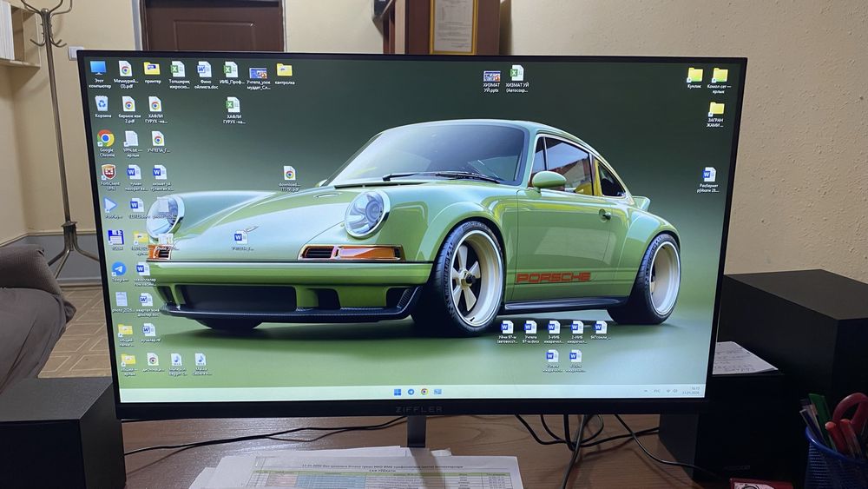This screenshot has height=489, width=868.
Task: Open the floppy-disk shortcut above Telegram
Action: click(x=115, y=241)
